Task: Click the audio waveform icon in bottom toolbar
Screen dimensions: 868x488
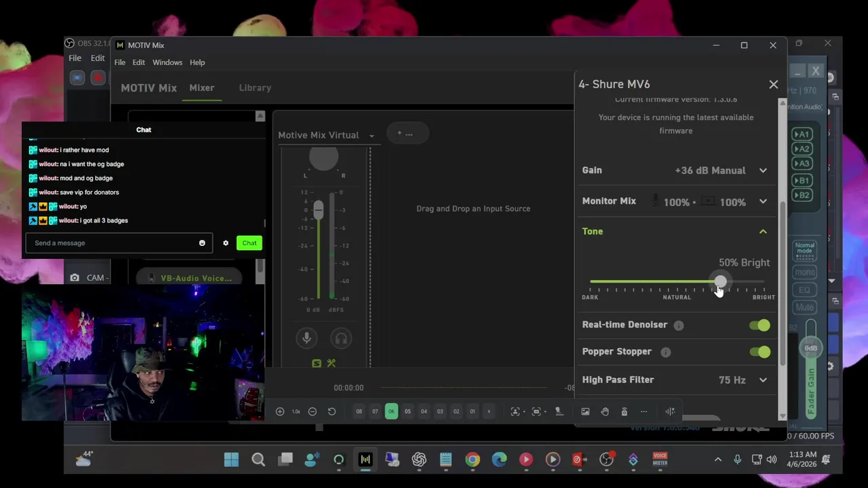Action: tap(670, 411)
